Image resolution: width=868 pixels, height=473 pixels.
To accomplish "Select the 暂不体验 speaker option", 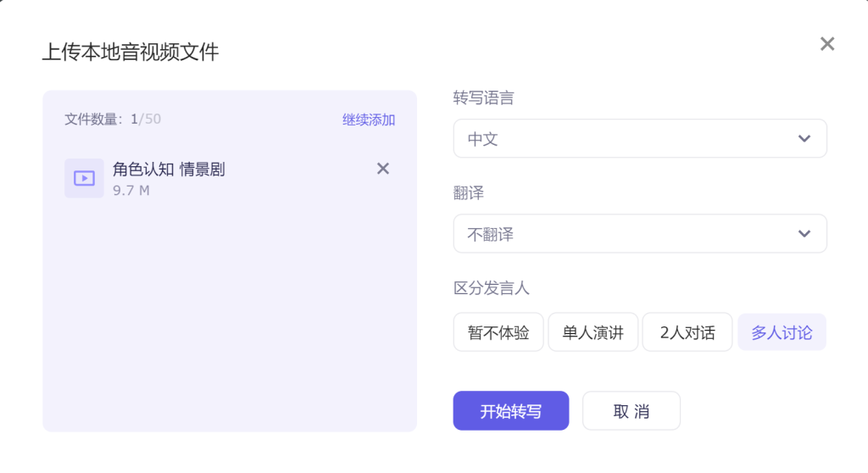I will click(498, 332).
